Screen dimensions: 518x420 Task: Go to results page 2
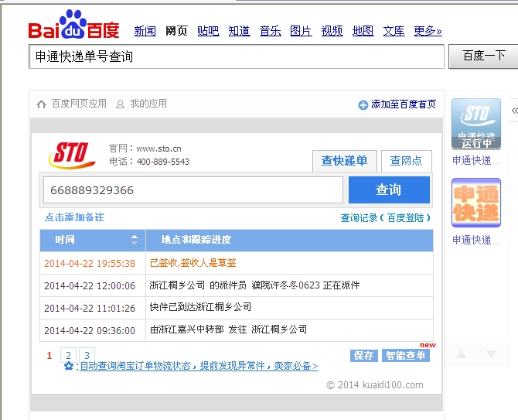click(x=68, y=355)
